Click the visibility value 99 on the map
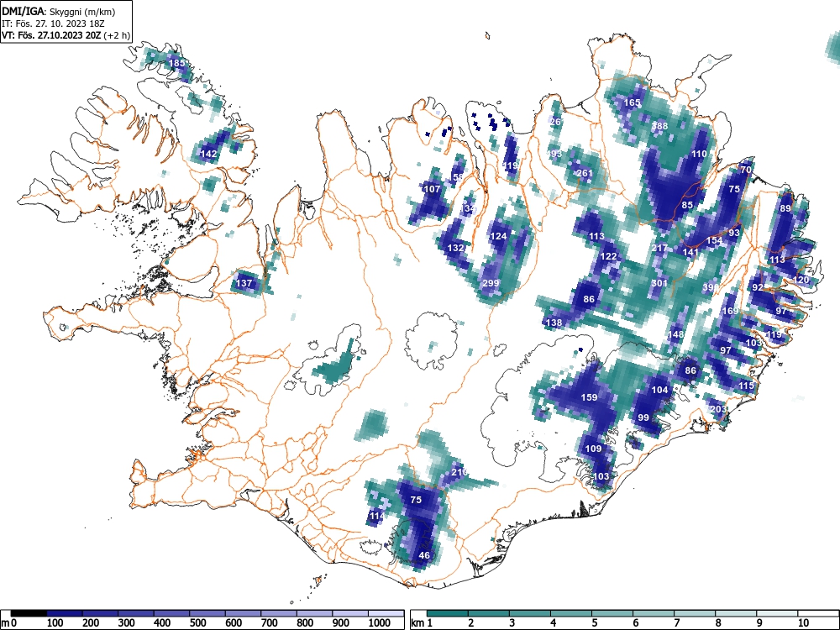Image resolution: width=840 pixels, height=630 pixels. (643, 417)
